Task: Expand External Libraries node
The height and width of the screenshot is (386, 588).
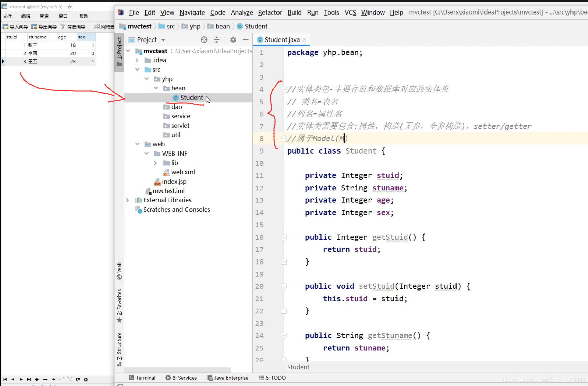Action: tap(128, 200)
